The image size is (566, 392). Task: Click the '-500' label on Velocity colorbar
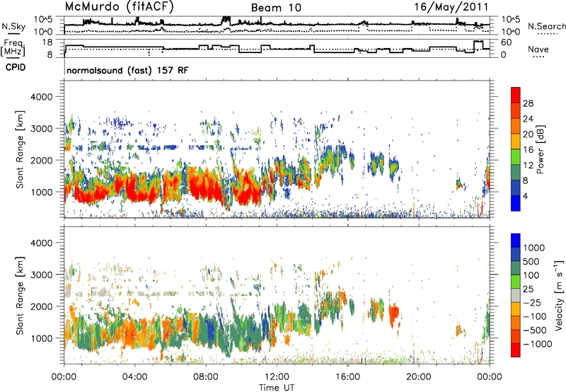pos(535,330)
